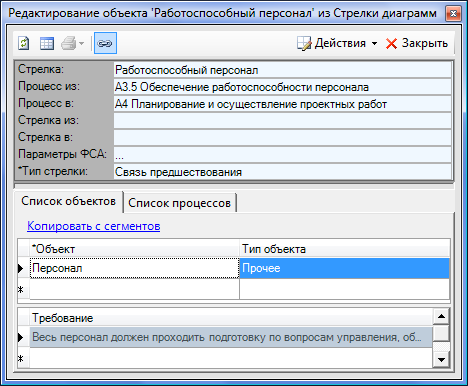Click the new row object type cell
This screenshot has height=386, width=468.
pyautogui.click(x=344, y=289)
